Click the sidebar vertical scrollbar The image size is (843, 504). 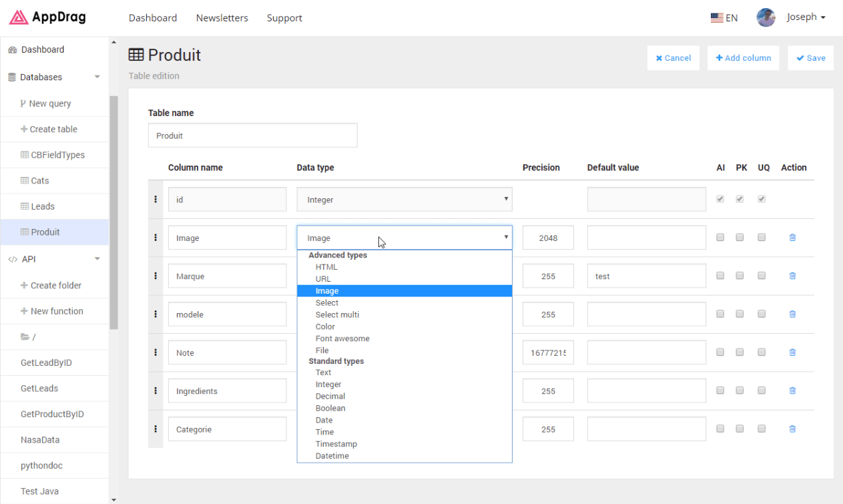[113, 212]
